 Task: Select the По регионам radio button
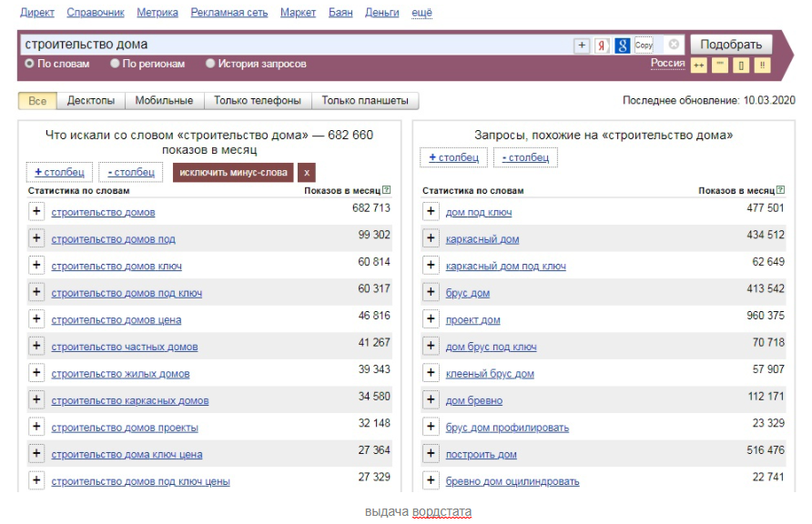[115, 63]
